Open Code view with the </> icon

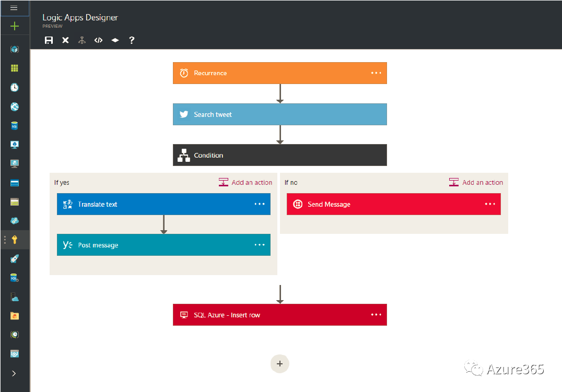(x=98, y=40)
